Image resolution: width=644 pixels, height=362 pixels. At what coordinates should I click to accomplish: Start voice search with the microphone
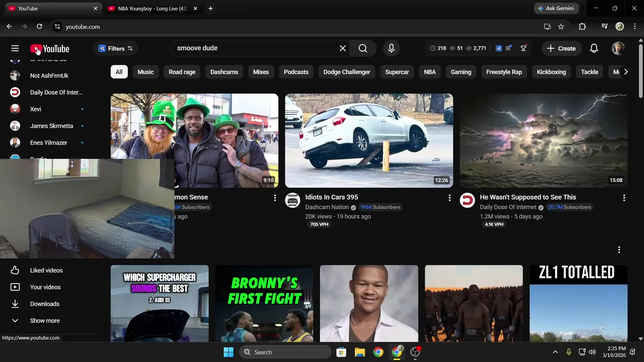(x=391, y=48)
